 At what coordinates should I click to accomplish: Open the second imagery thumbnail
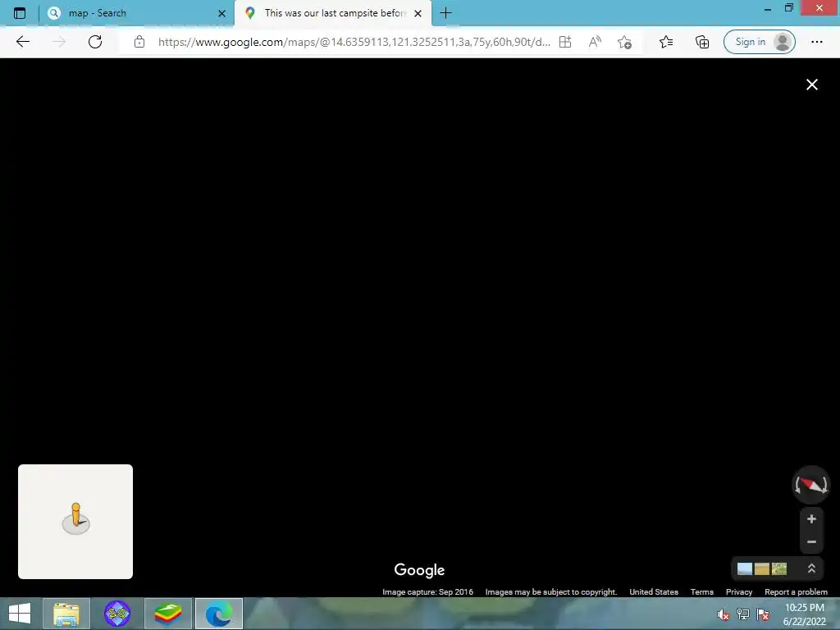point(762,569)
